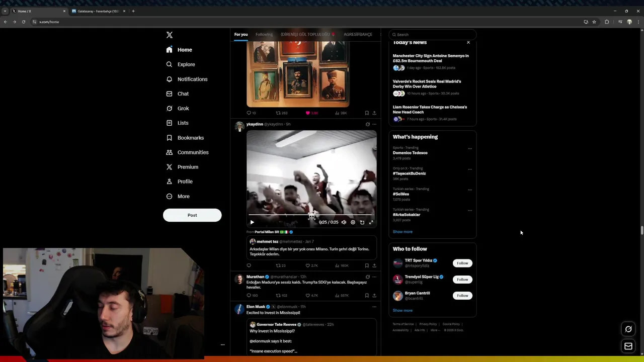Open the floating messages envelope button

pyautogui.click(x=628, y=346)
